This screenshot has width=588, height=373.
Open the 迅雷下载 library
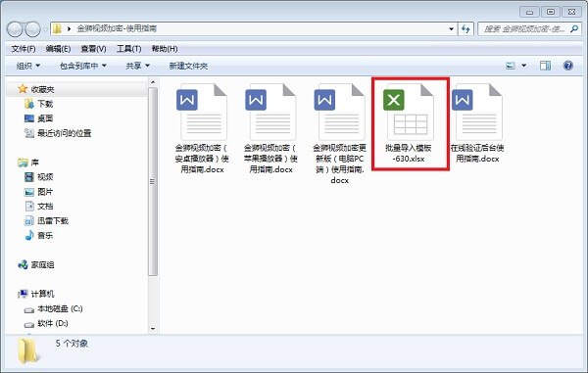click(53, 220)
